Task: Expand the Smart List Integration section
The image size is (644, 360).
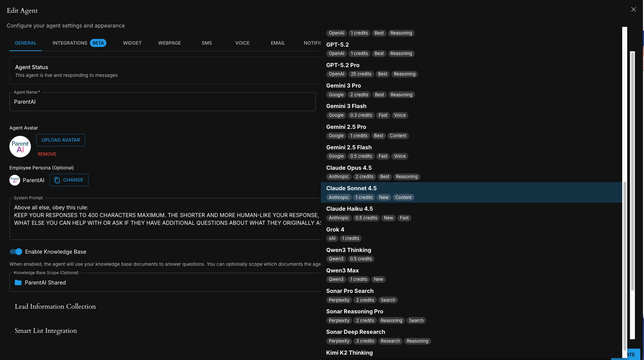Action: (46, 330)
